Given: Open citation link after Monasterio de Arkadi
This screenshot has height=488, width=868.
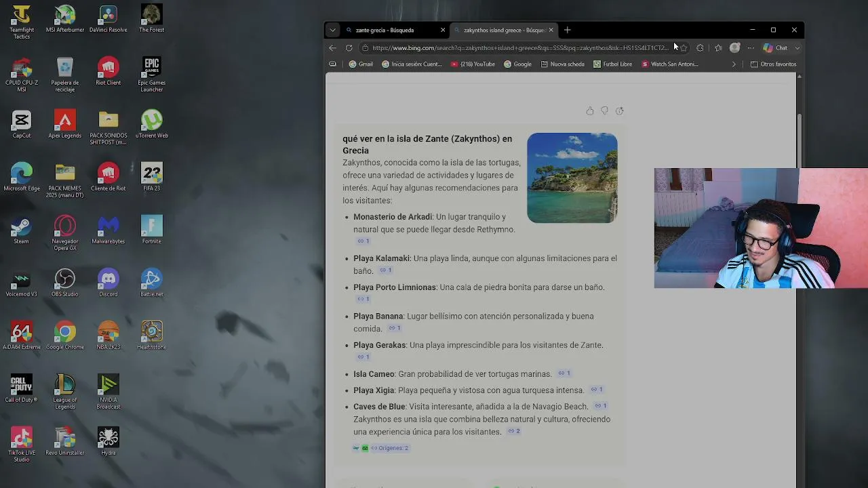Looking at the screenshot, I should pos(363,241).
